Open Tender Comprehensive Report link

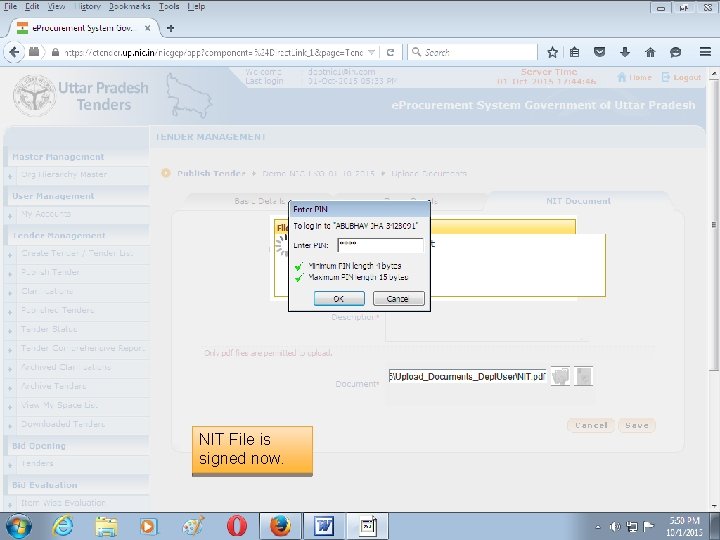click(x=83, y=348)
